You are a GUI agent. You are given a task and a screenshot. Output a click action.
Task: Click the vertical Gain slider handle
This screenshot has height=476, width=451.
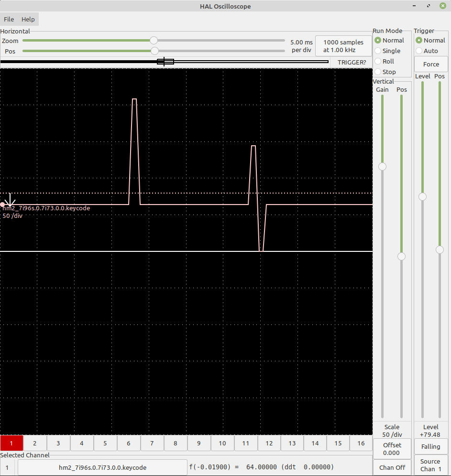click(x=382, y=166)
